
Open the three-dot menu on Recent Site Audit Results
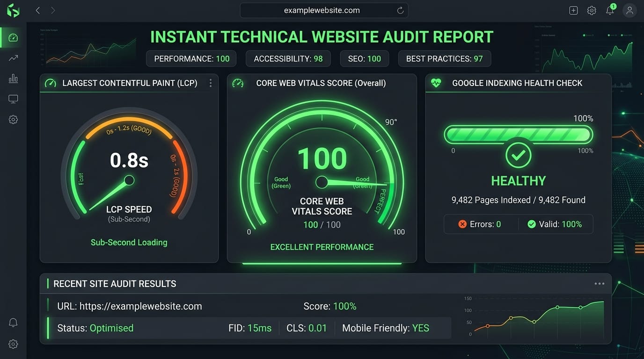599,284
